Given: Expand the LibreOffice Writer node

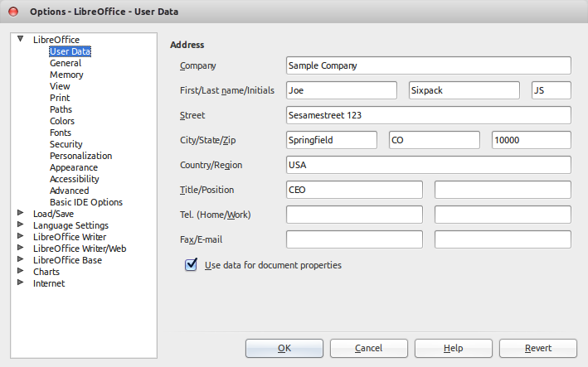Looking at the screenshot, I should point(21,236).
